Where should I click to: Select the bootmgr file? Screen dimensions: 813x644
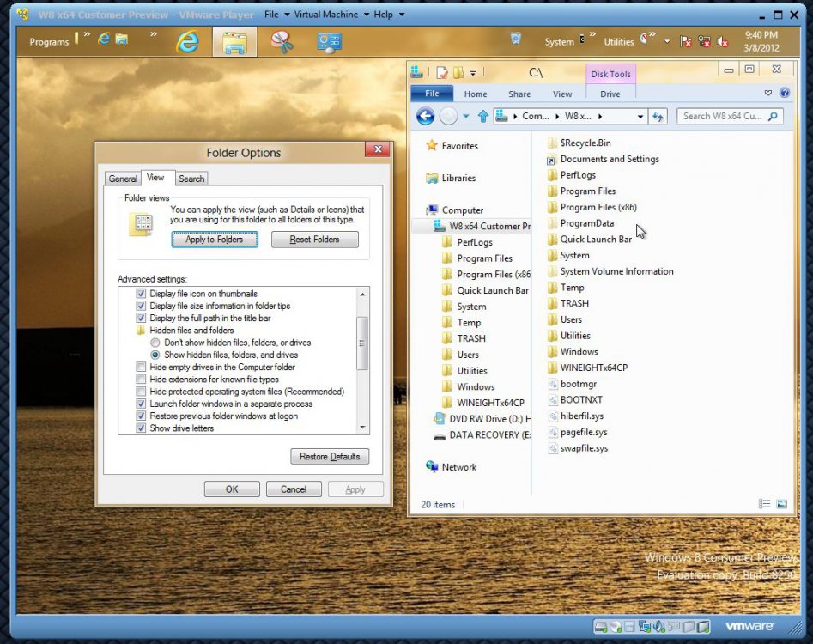(x=578, y=384)
